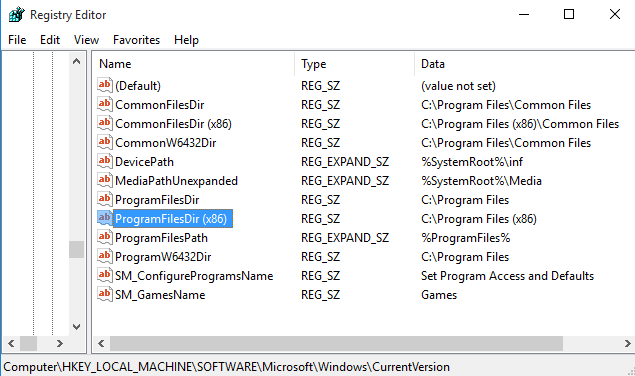
Task: Click the ab icon next to CommonFilesDir
Action: point(104,104)
